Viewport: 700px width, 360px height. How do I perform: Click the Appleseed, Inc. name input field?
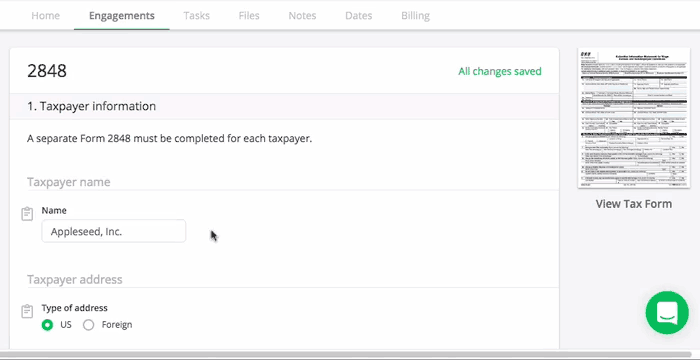(114, 231)
